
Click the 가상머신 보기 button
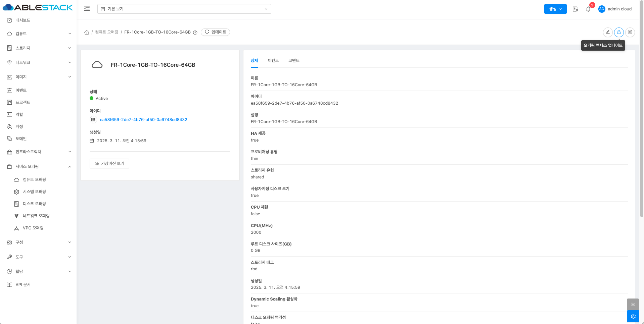(109, 163)
